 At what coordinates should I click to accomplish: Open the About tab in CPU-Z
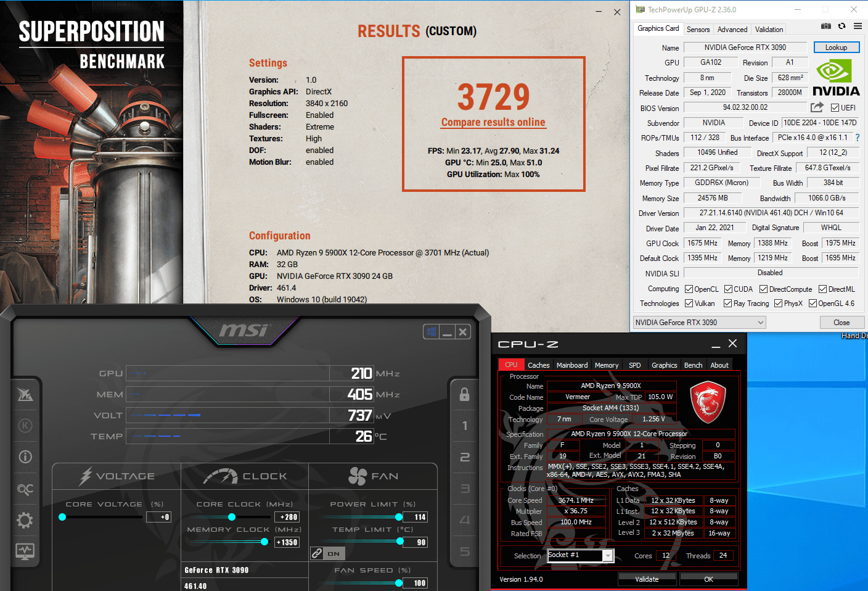click(x=719, y=365)
